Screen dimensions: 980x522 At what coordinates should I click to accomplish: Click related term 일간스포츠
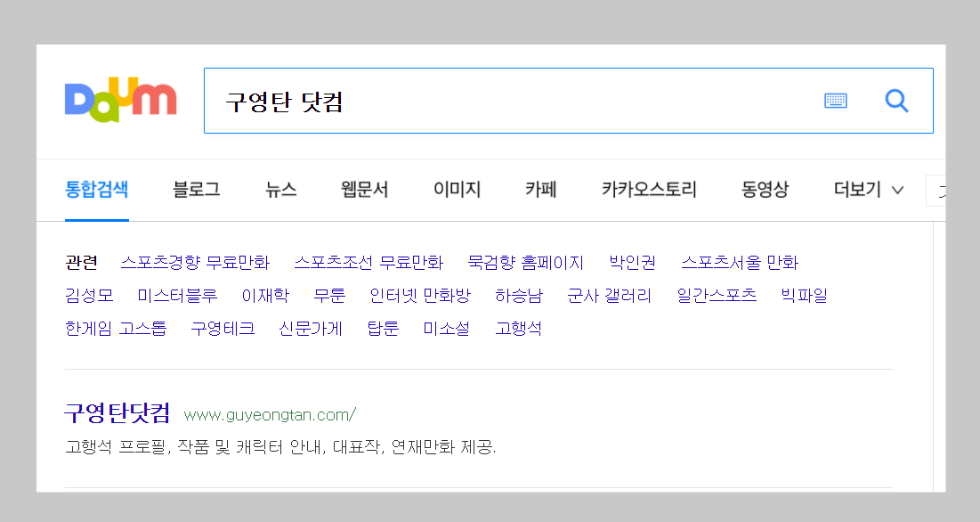tap(717, 295)
